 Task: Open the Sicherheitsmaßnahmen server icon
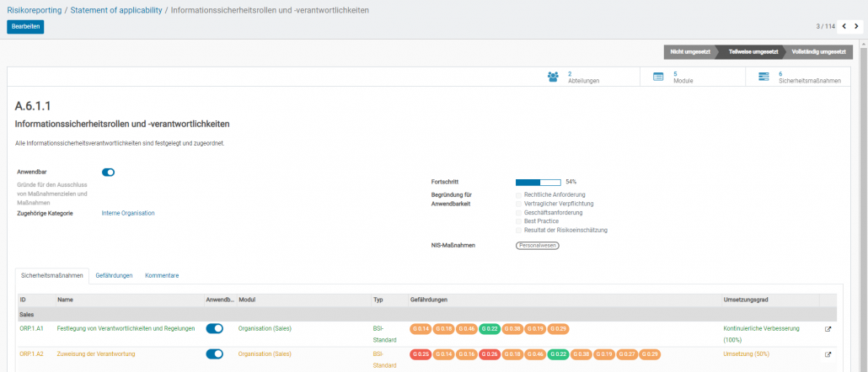pos(764,77)
